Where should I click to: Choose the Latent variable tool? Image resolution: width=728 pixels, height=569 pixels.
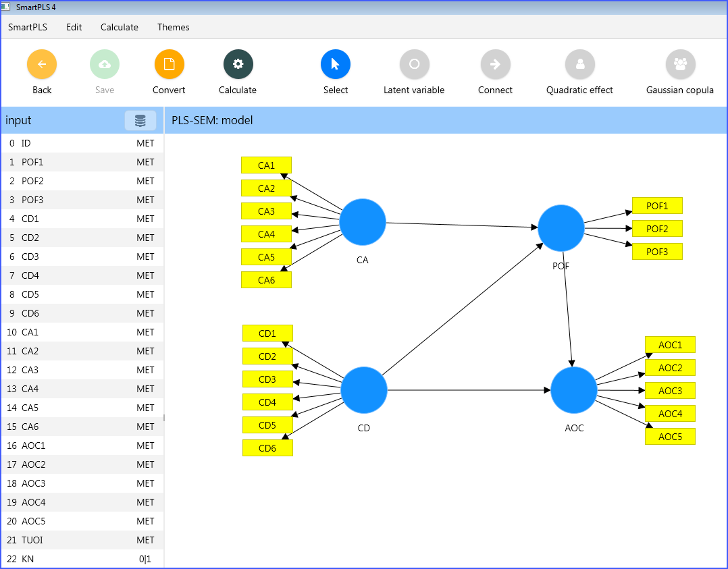(x=414, y=65)
